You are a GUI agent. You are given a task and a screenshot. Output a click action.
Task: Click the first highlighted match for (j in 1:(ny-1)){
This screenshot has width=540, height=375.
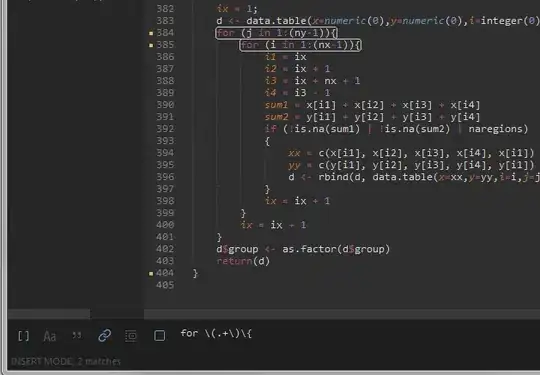pyautogui.click(x=277, y=33)
